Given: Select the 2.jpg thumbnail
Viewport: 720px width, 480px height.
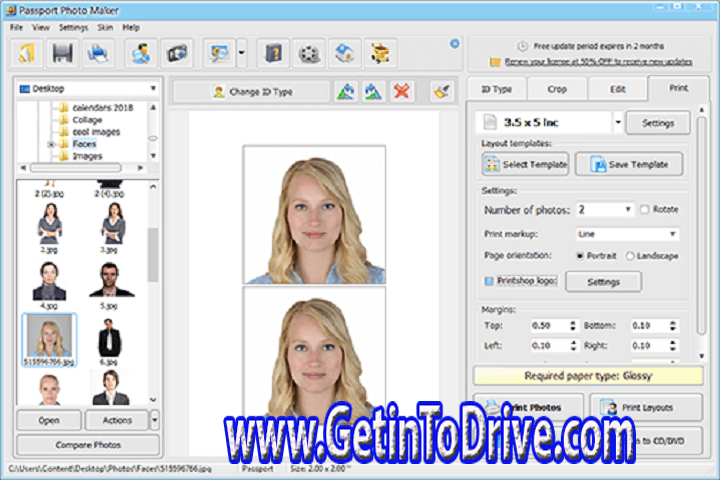Looking at the screenshot, I should click(49, 228).
